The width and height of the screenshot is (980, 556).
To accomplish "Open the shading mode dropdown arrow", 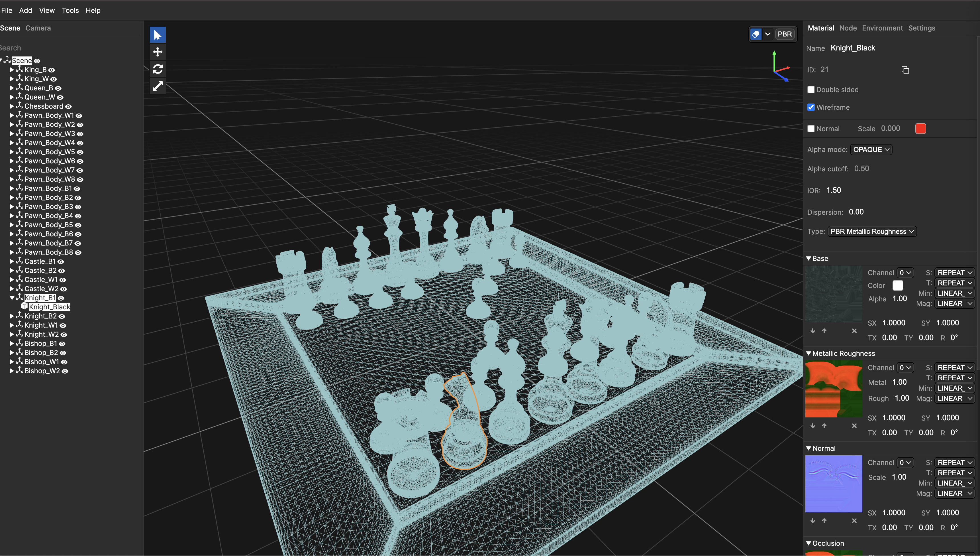I will (x=767, y=34).
